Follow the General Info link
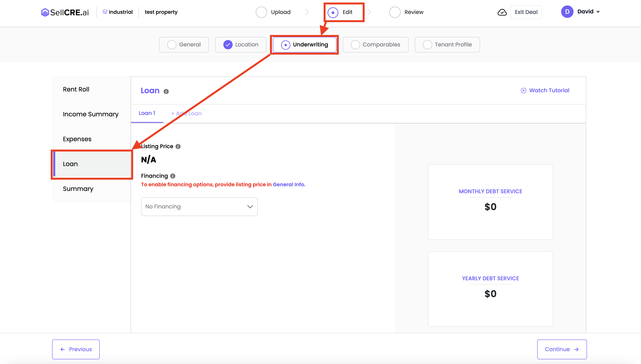The width and height of the screenshot is (641, 364). (x=289, y=185)
